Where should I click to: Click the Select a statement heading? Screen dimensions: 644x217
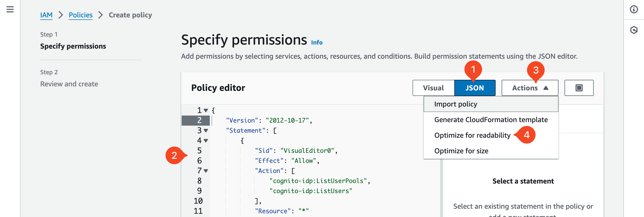523,181
